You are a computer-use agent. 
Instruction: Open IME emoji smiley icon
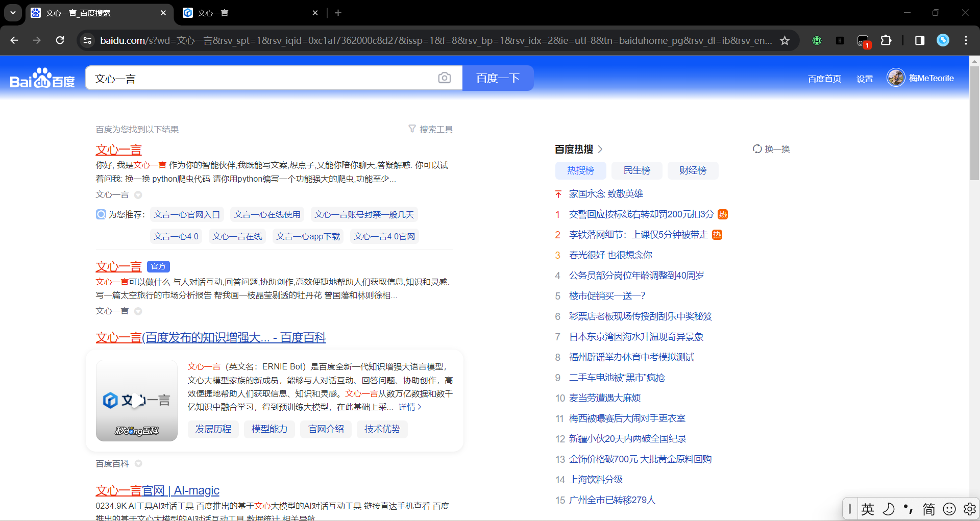click(x=949, y=509)
